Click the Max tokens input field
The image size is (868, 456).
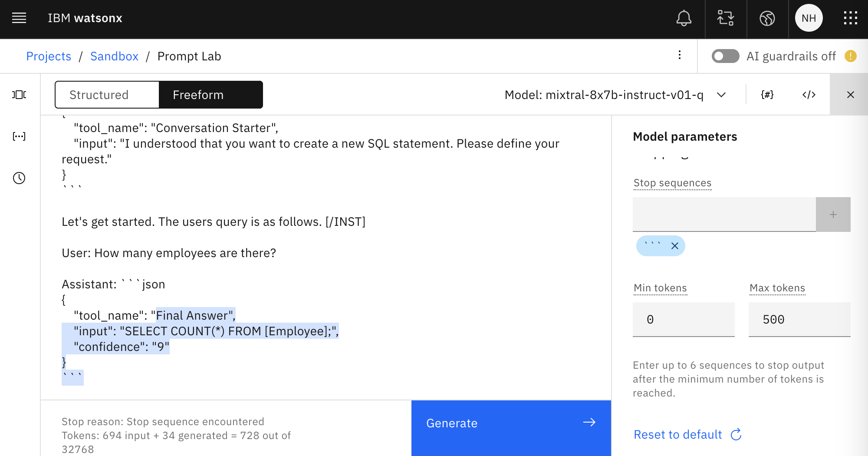point(799,320)
